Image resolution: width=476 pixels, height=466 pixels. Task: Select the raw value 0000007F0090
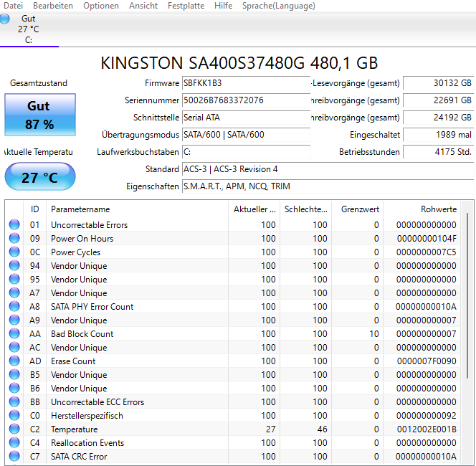[427, 361]
